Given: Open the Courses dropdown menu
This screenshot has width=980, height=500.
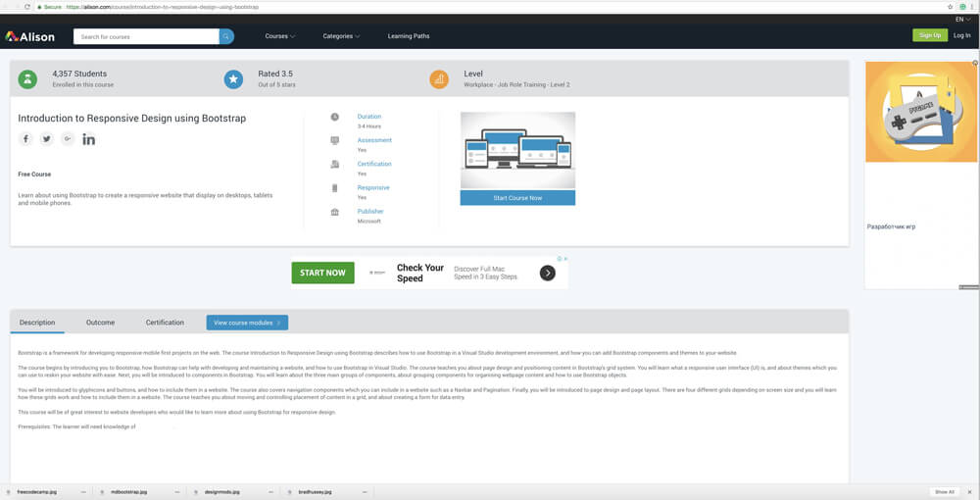Looking at the screenshot, I should click(280, 36).
